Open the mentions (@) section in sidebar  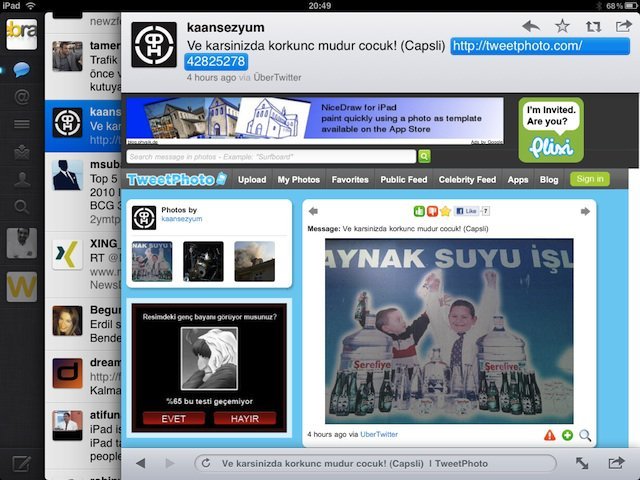21,97
